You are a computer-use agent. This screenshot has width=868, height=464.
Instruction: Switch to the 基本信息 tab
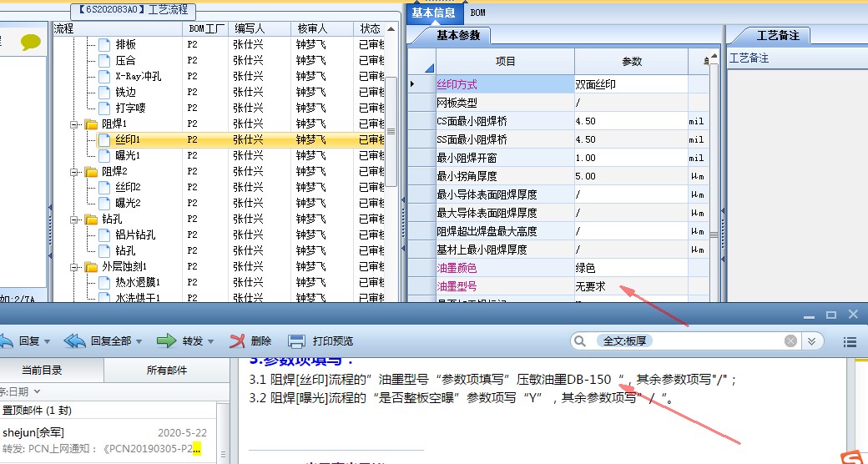[x=433, y=13]
